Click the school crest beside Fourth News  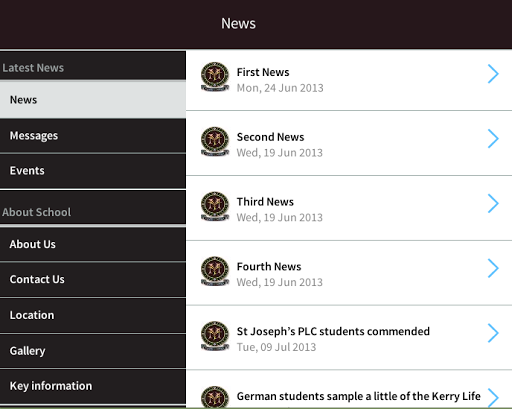point(215,271)
